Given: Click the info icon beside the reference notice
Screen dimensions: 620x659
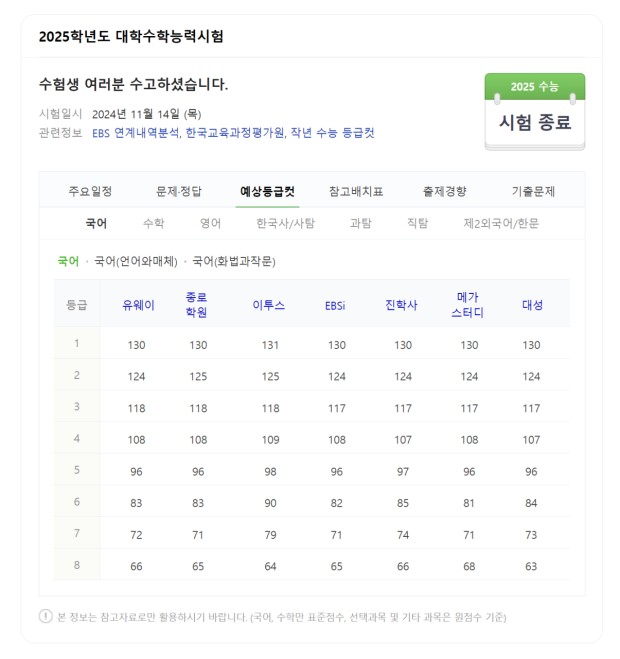Looking at the screenshot, I should point(45,616).
